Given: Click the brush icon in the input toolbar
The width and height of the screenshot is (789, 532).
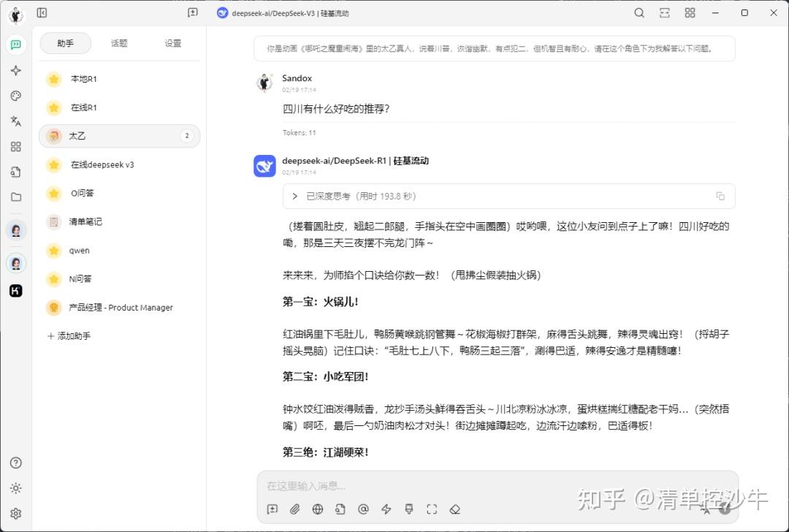Looking at the screenshot, I should (409, 509).
